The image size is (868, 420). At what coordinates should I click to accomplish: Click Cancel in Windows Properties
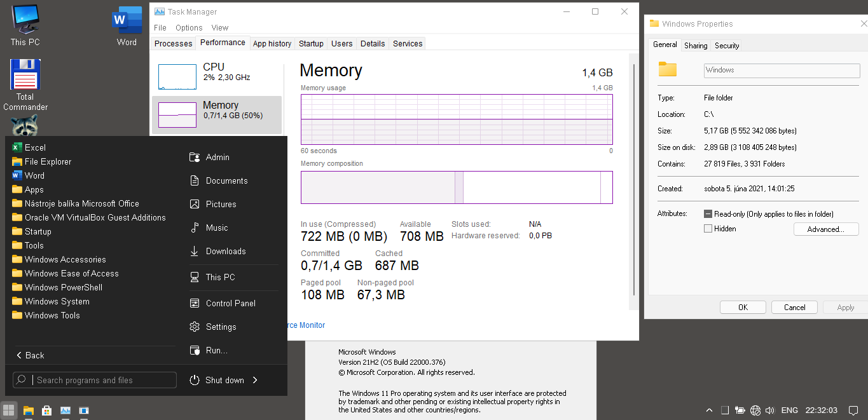(x=794, y=308)
